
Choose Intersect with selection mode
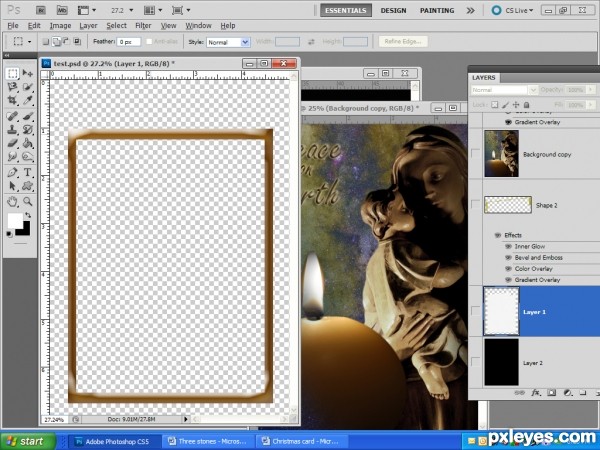click(77, 41)
